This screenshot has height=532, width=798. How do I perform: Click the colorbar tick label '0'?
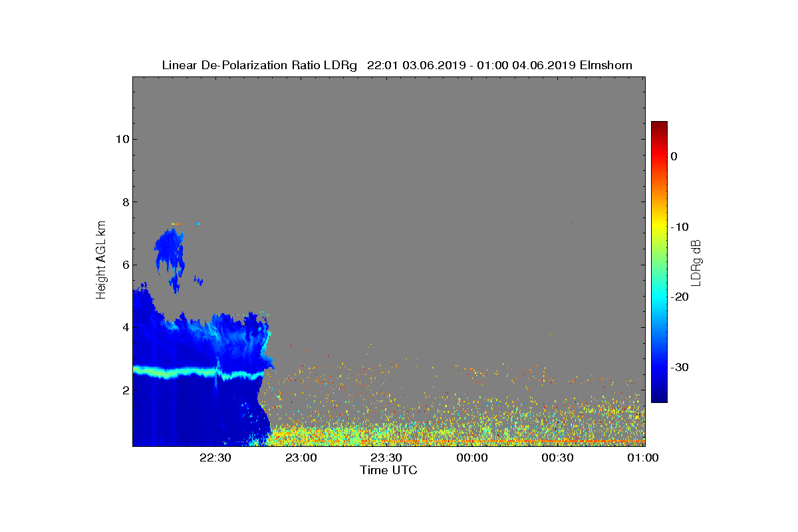click(674, 156)
